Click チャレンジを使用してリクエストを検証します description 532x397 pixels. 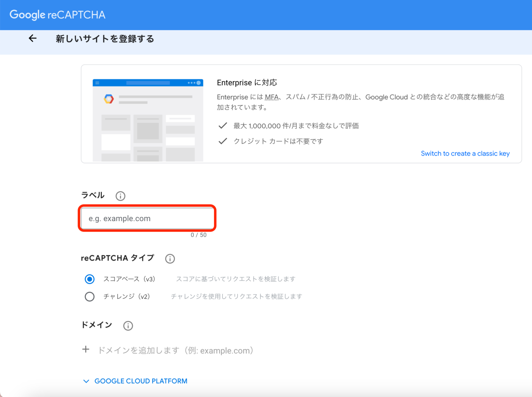coord(236,296)
